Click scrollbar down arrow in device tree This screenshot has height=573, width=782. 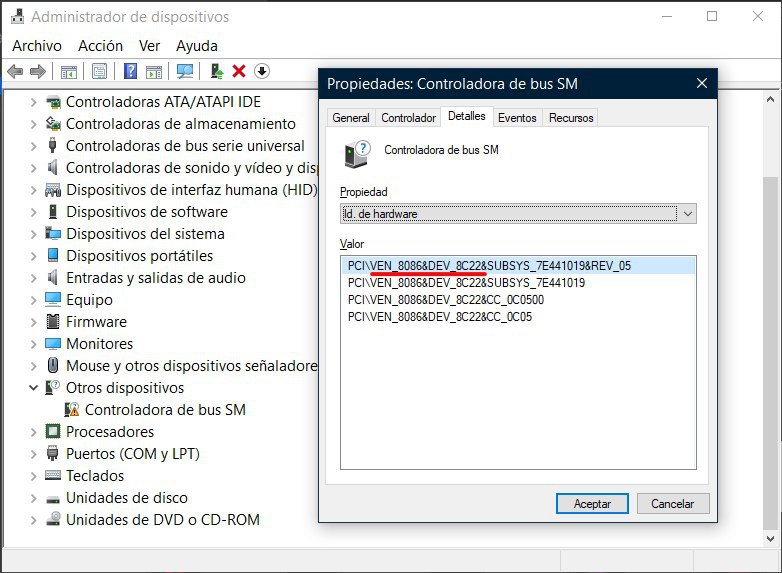click(771, 539)
